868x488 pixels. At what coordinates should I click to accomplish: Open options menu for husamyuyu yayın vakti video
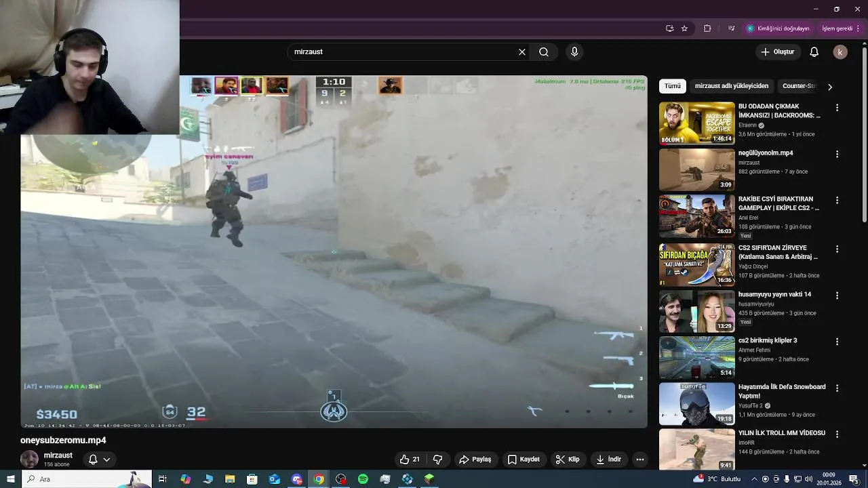point(837,296)
